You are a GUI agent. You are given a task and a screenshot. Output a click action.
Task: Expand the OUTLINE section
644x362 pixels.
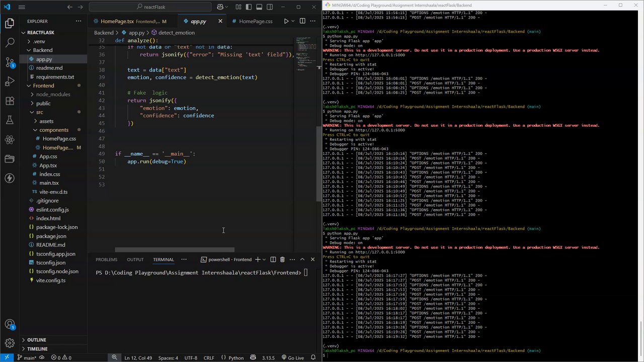coord(36,340)
